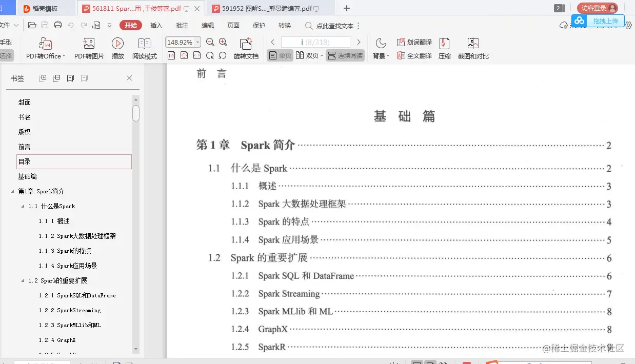The image size is (635, 364).
Task: Enter 阅读模式 reading mode
Action: 145,49
